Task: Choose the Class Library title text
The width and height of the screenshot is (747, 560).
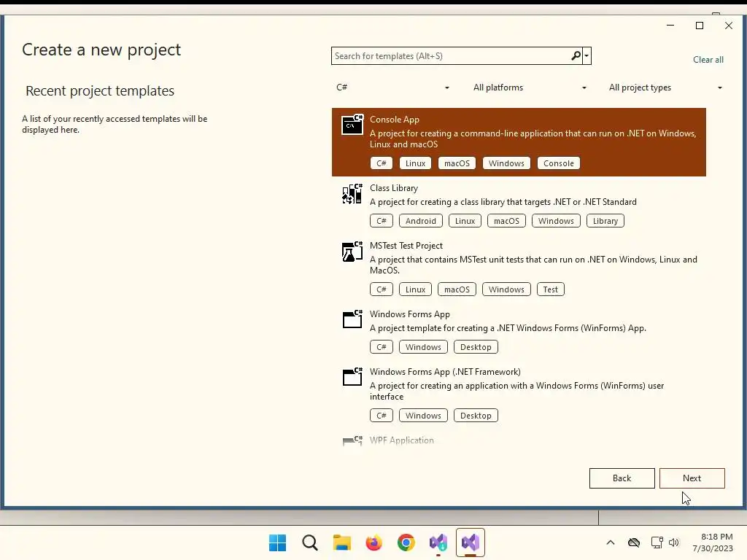Action: [394, 188]
